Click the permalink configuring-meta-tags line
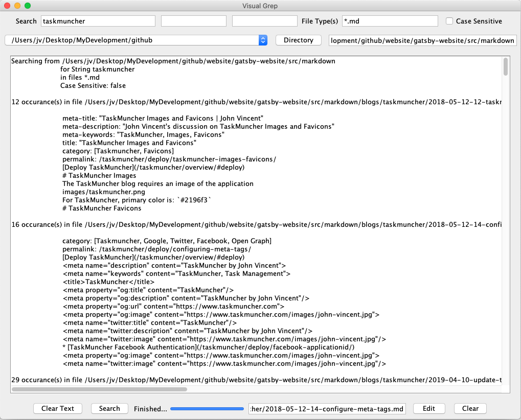The width and height of the screenshot is (521, 420). 157,249
